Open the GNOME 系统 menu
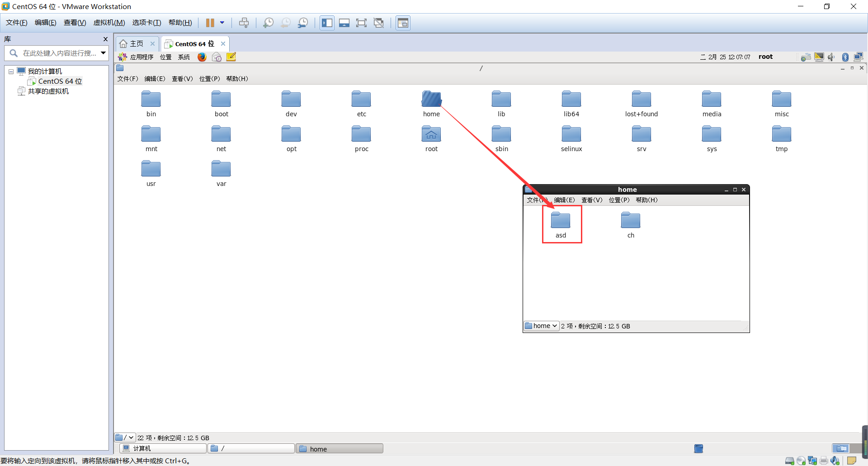 184,57
